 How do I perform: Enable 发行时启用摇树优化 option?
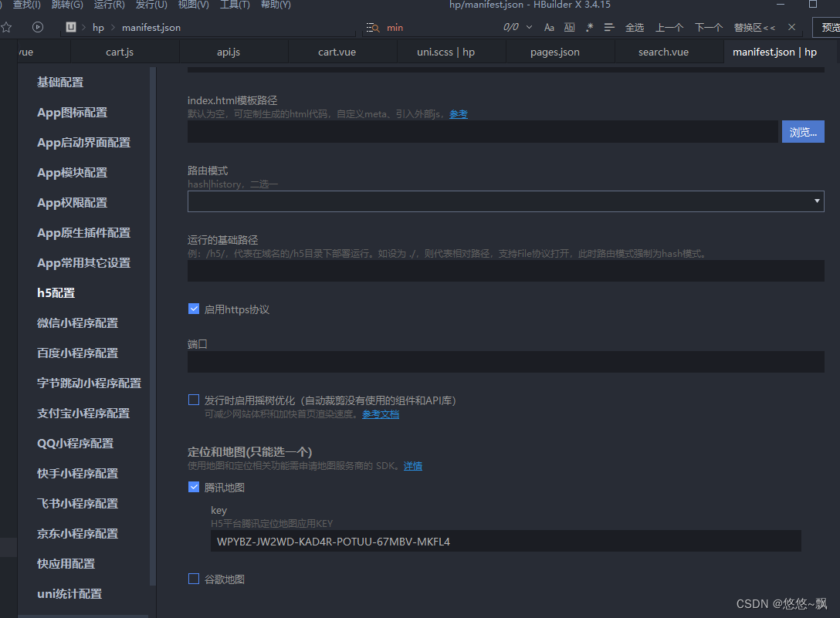point(194,400)
